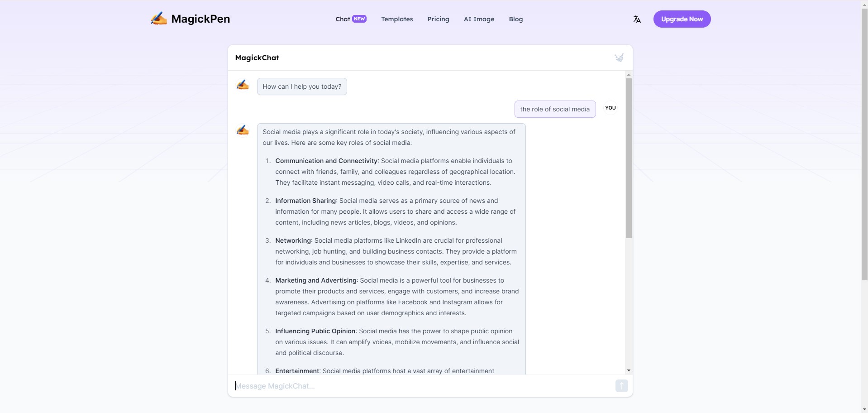Click the MagickPen pen logo icon
This screenshot has width=868, height=413.
click(159, 19)
